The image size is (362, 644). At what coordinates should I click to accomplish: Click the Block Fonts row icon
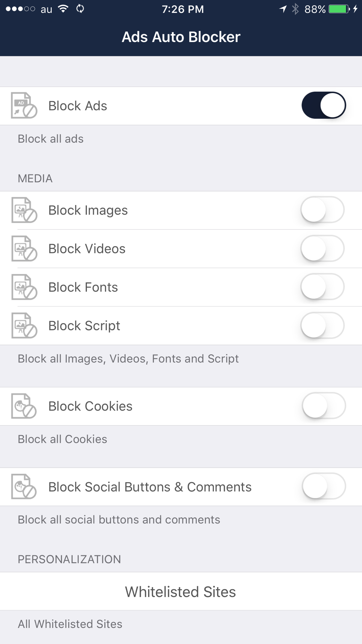[24, 287]
